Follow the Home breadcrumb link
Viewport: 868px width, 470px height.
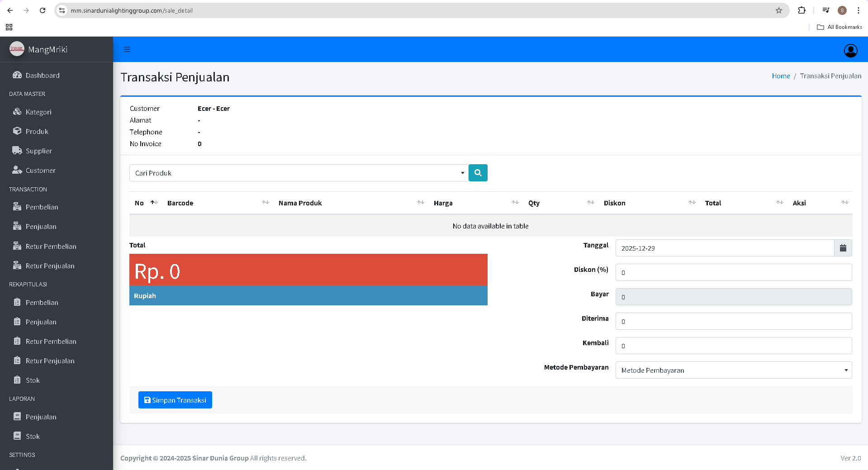(781, 76)
